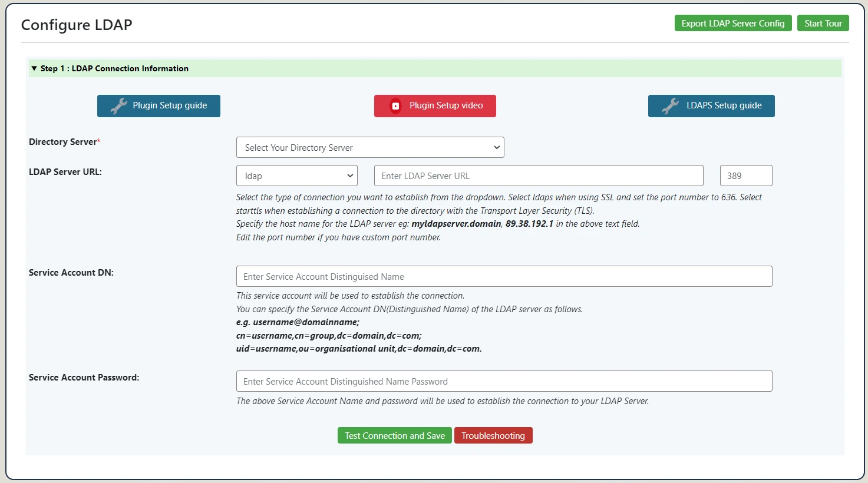
Task: Watch the Plugin Setup video
Action: (435, 105)
